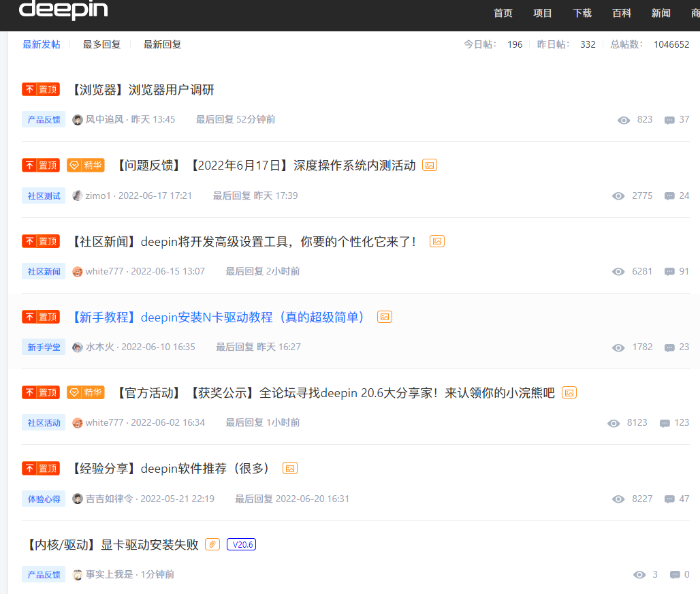This screenshot has height=594, width=700.
Task: Open author 风中追风 profile
Action: click(x=104, y=119)
